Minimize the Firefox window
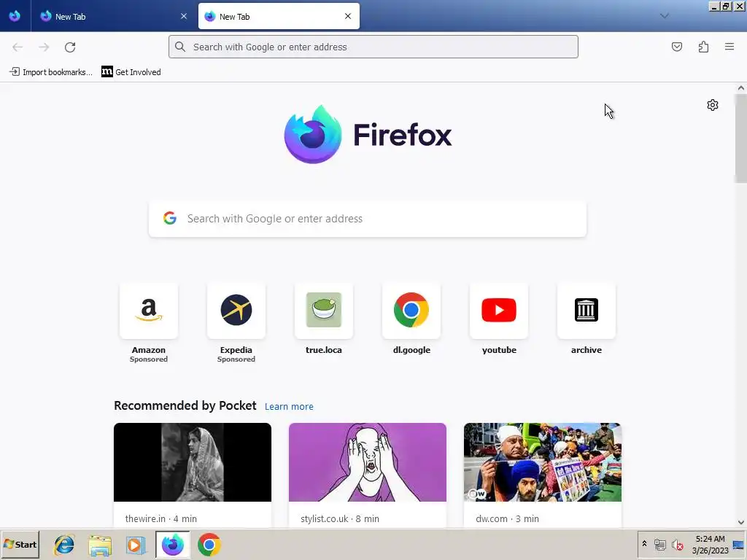The width and height of the screenshot is (747, 560). 713,6
